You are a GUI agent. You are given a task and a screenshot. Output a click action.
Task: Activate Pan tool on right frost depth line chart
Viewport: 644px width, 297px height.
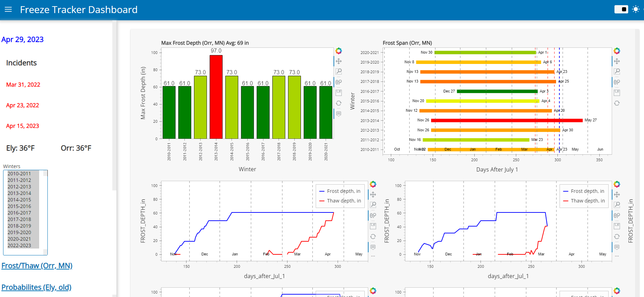click(617, 195)
